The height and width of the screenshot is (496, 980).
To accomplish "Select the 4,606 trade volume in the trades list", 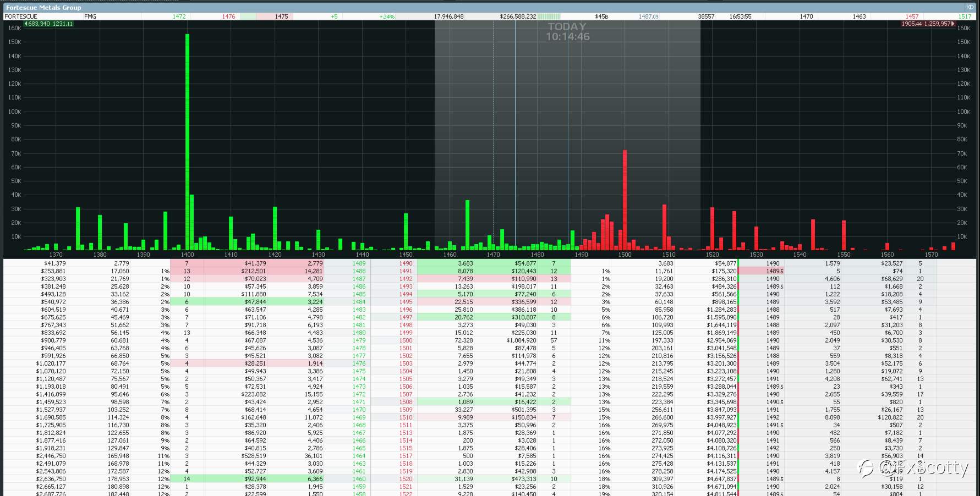I will (x=833, y=279).
